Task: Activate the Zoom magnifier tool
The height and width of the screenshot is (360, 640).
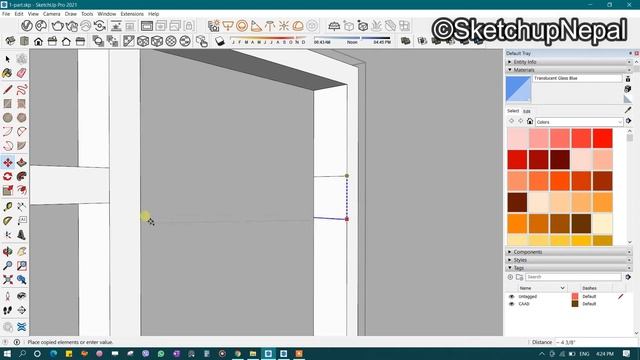Action: [x=8, y=266]
